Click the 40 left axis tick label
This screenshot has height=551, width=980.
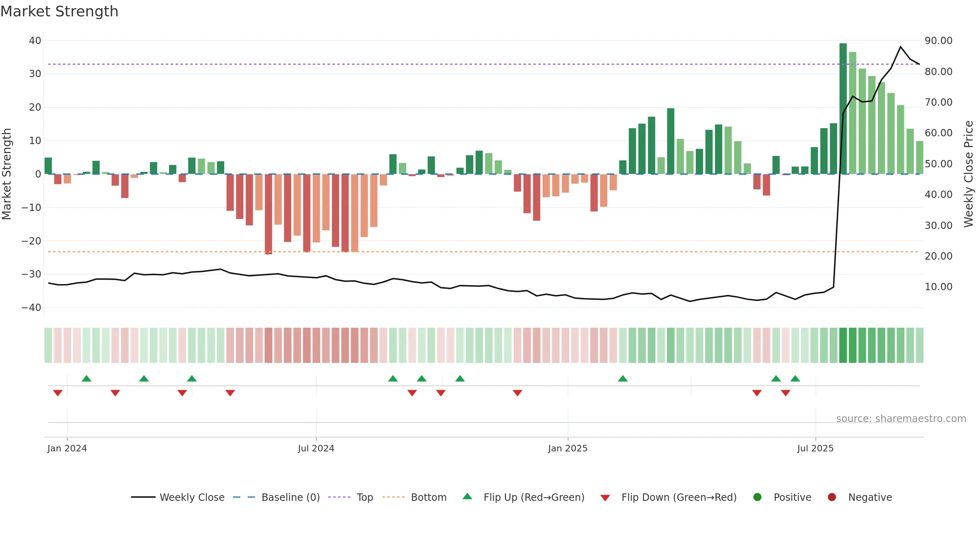click(35, 40)
